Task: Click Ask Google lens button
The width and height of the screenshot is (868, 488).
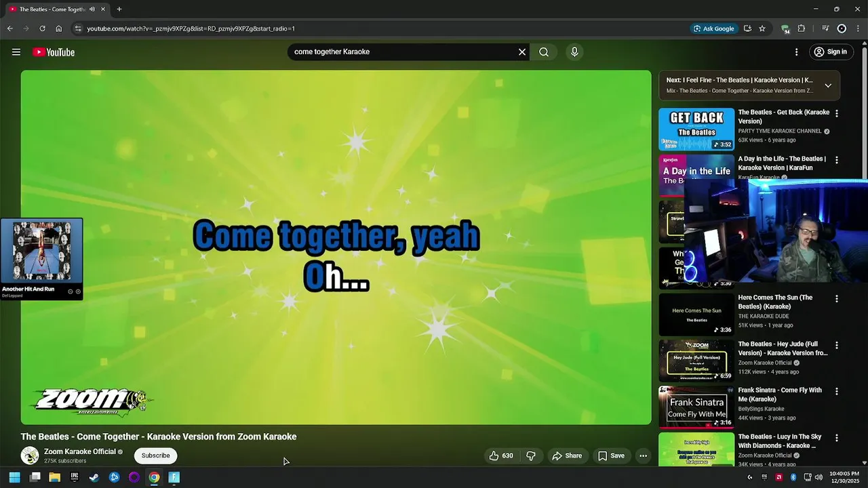Action: 713,28
